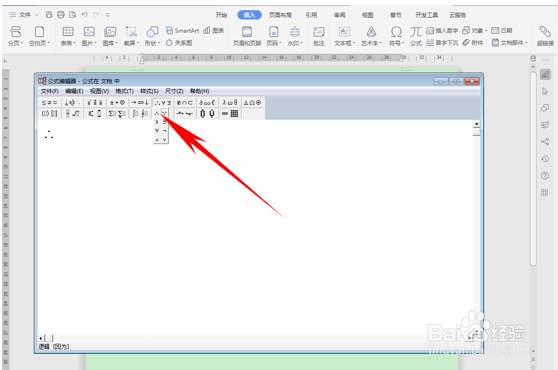Open set theory symbols palette (∉∩⊂)
The image size is (558, 370).
(x=185, y=102)
